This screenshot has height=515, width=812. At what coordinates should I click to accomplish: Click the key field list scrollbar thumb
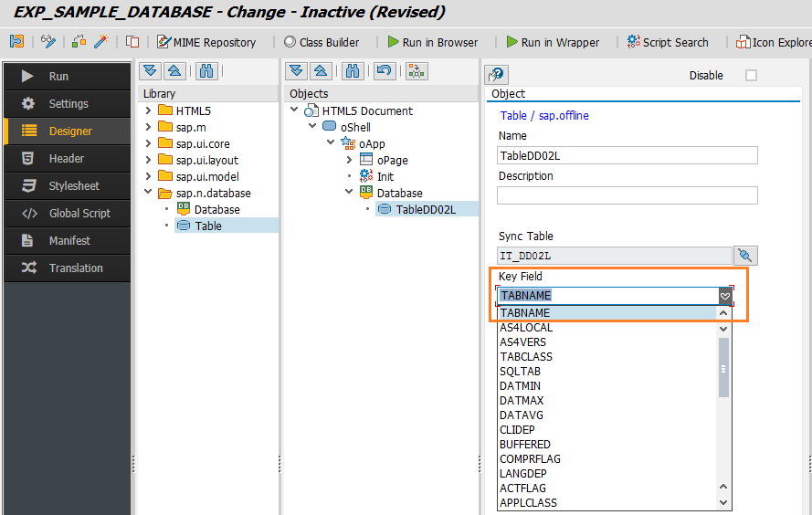(723, 368)
